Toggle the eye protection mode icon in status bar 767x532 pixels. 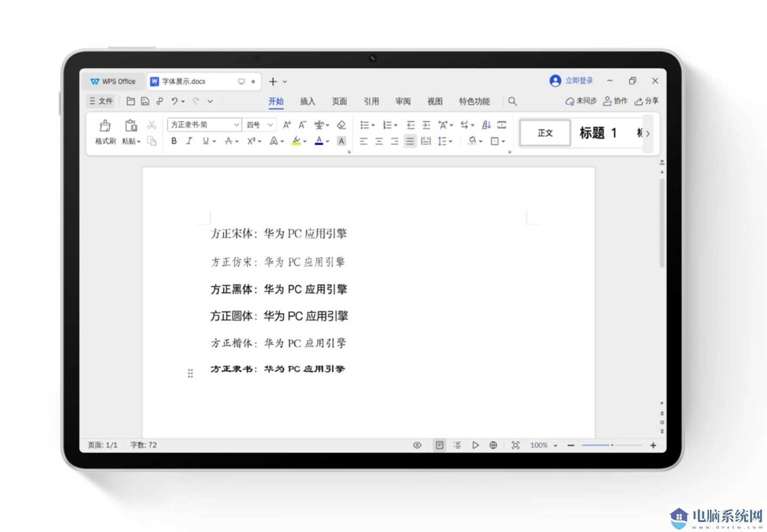click(x=417, y=445)
